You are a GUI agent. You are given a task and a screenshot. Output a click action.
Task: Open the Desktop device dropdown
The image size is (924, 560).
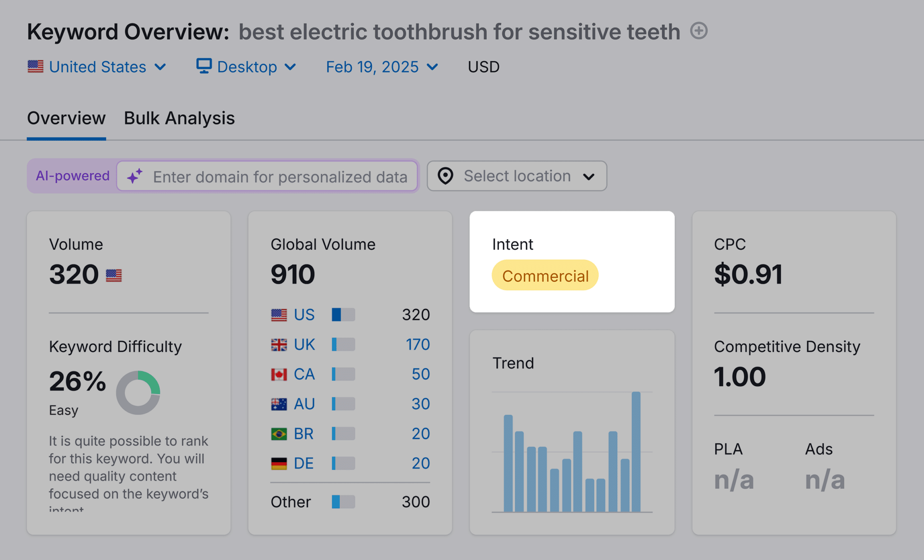(246, 67)
